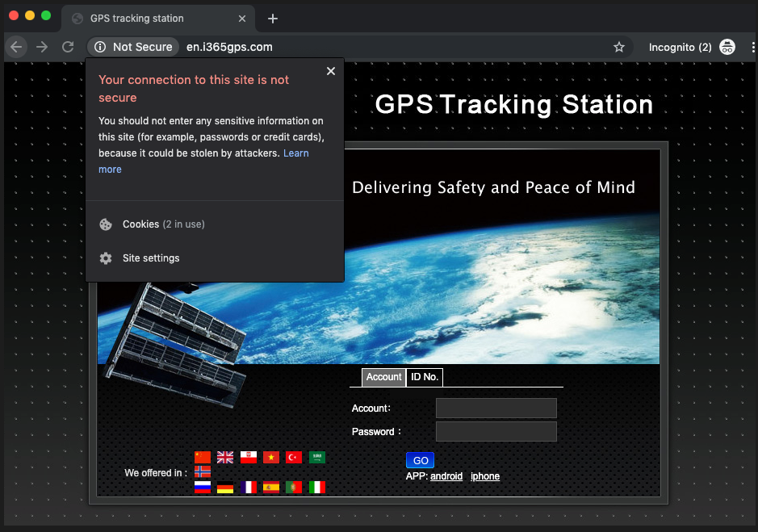Viewport: 758px width, 532px height.
Task: Focus the Account input field
Action: tap(496, 408)
